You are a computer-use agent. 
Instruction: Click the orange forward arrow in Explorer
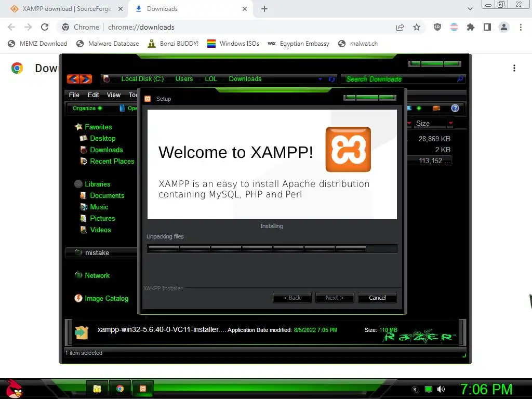[86, 79]
